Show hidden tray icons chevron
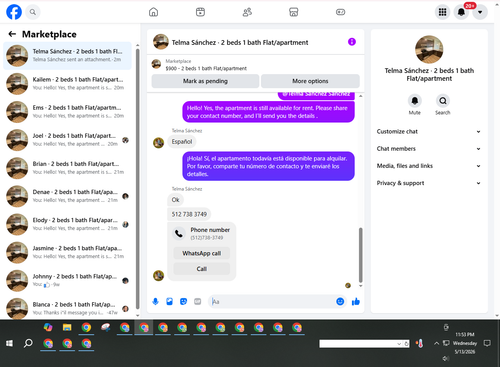The image size is (500, 367). click(x=436, y=343)
